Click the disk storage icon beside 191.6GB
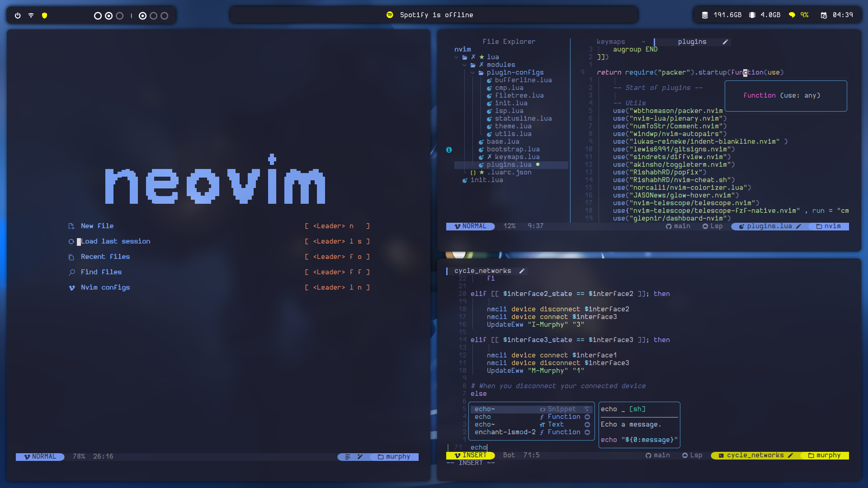This screenshot has width=868, height=488. click(704, 15)
